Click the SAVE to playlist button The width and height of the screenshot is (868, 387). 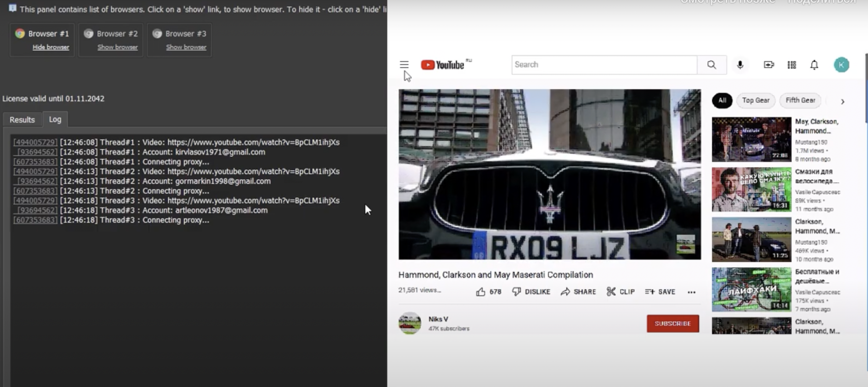tap(660, 292)
